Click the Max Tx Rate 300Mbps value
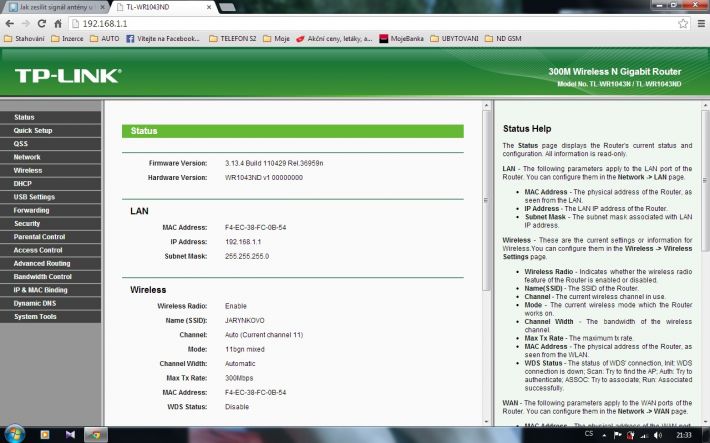710x443 pixels. click(239, 378)
